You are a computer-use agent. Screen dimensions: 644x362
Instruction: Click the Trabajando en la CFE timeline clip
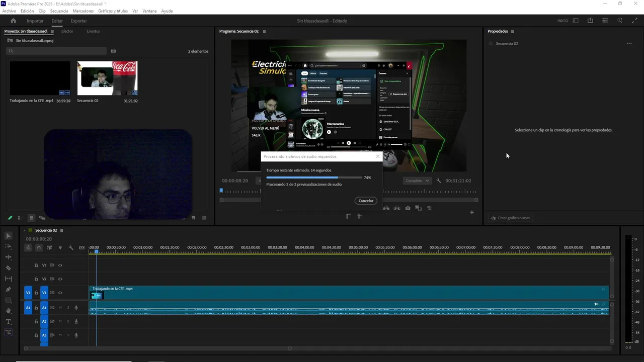coord(349,293)
